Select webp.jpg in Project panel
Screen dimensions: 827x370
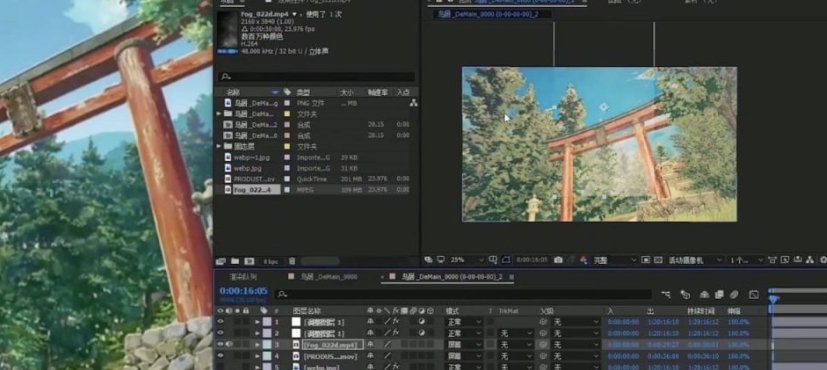[x=248, y=168]
